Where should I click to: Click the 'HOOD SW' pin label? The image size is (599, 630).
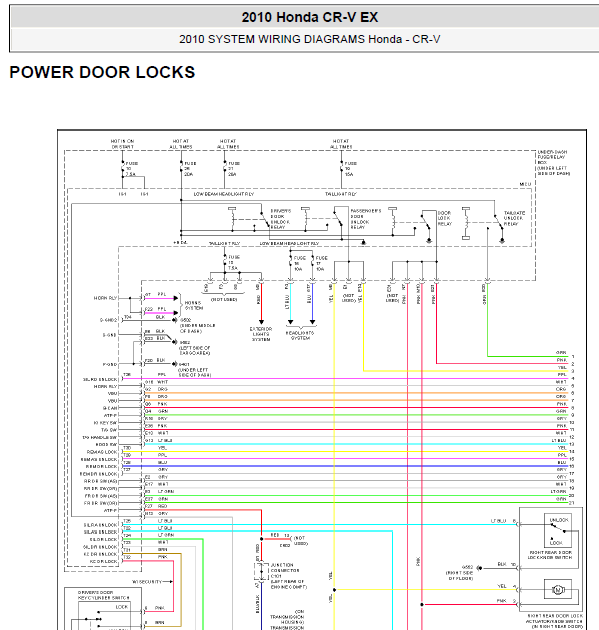point(106,445)
